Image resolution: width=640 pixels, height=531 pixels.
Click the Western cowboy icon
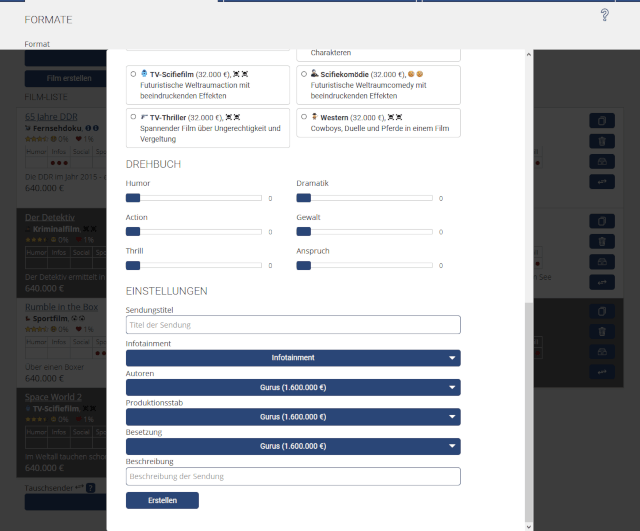click(x=314, y=117)
